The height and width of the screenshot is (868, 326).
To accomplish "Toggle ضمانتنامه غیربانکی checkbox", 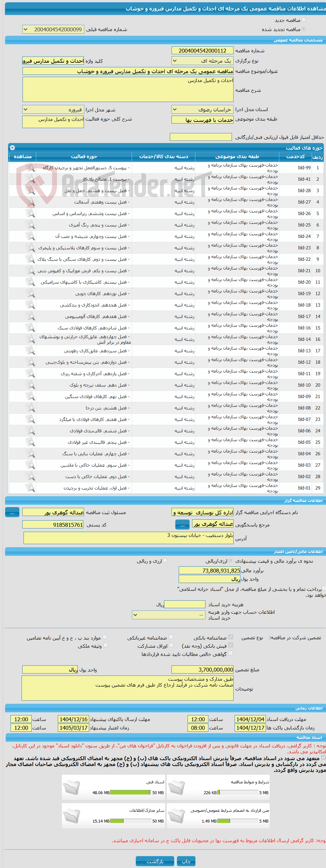I will point(171,637).
